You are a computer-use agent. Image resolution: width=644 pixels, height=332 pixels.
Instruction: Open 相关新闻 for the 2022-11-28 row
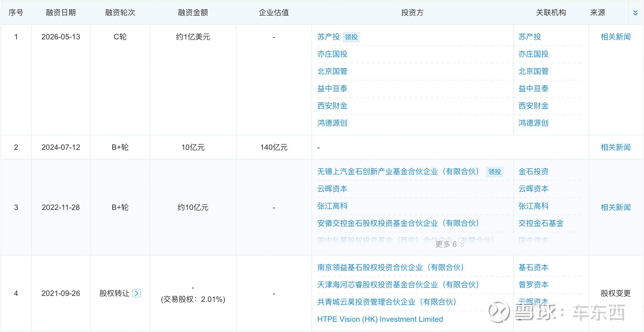[x=616, y=207]
